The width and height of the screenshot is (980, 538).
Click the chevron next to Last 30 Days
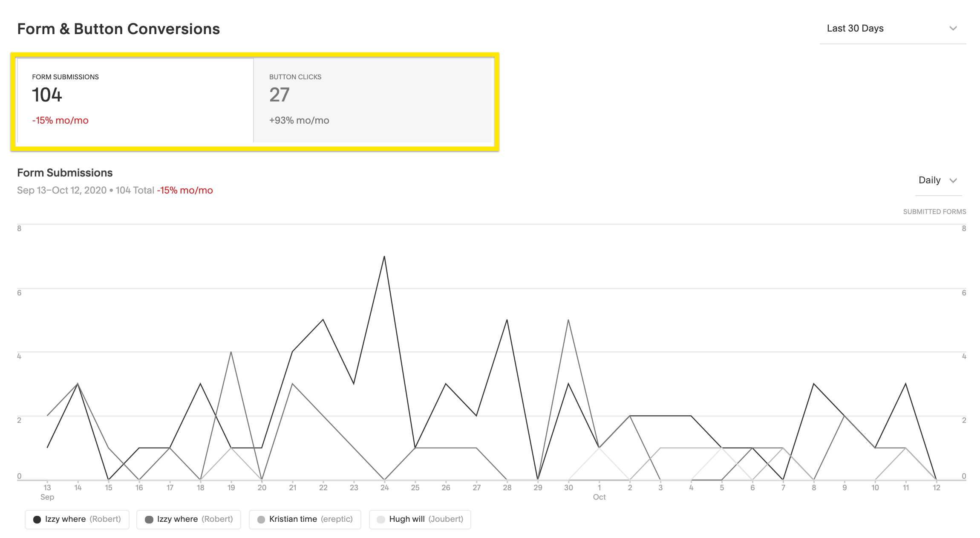click(953, 29)
